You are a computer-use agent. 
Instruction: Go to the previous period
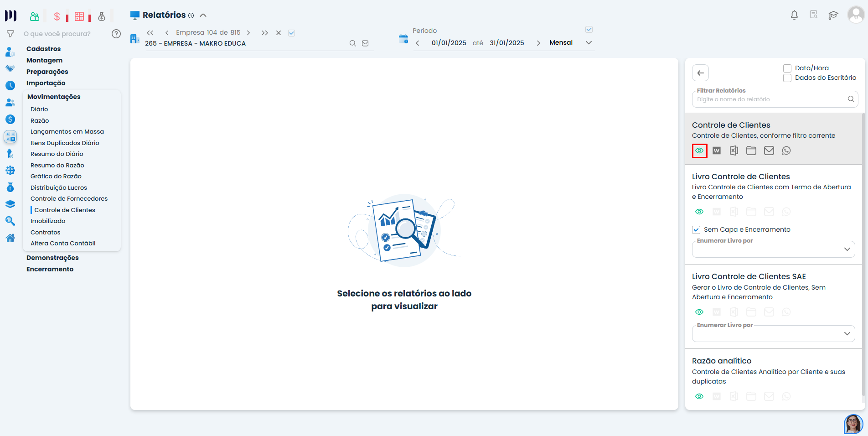[418, 43]
